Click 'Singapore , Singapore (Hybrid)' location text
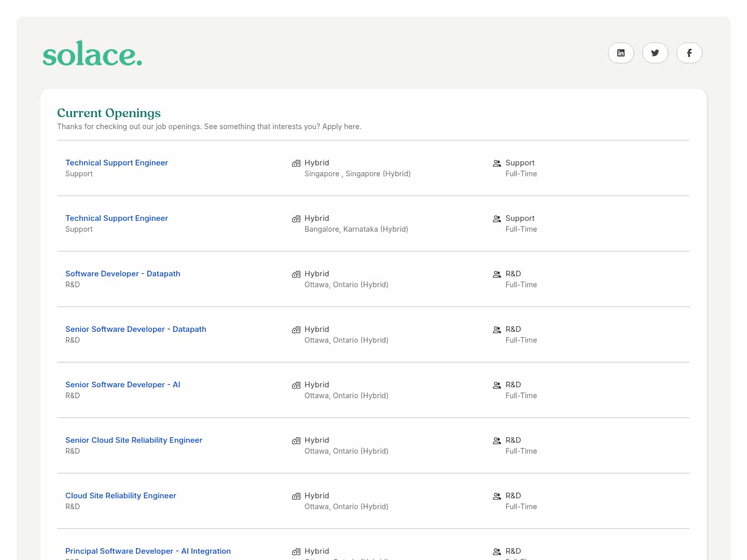Image resolution: width=747 pixels, height=560 pixels. point(357,174)
